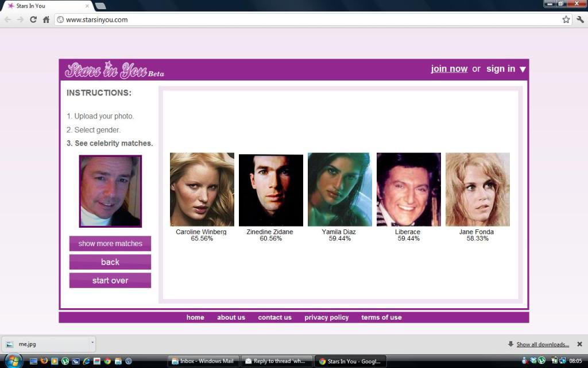The height and width of the screenshot is (368, 588).
Task: Launch uTorrent from quick launch
Action: click(65, 361)
